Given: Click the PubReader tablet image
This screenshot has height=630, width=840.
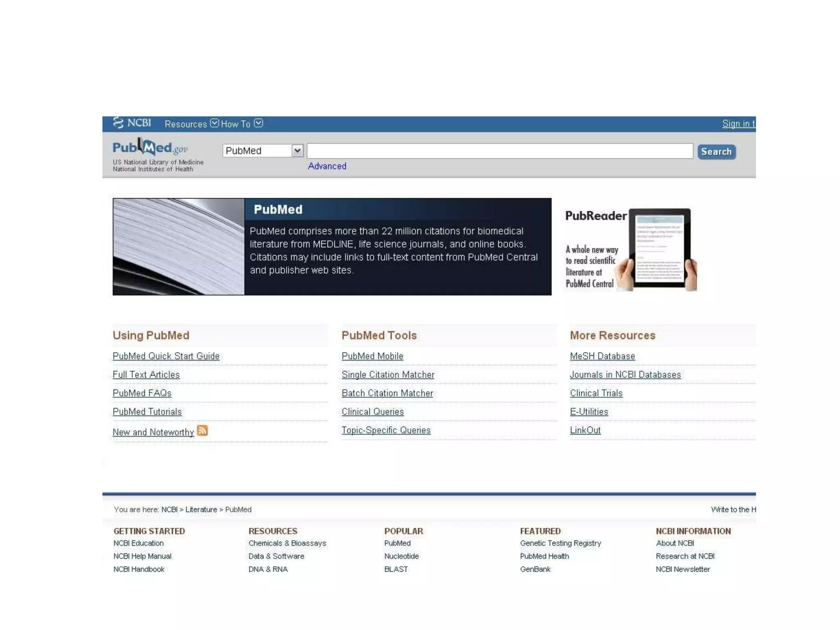Looking at the screenshot, I should pyautogui.click(x=659, y=249).
